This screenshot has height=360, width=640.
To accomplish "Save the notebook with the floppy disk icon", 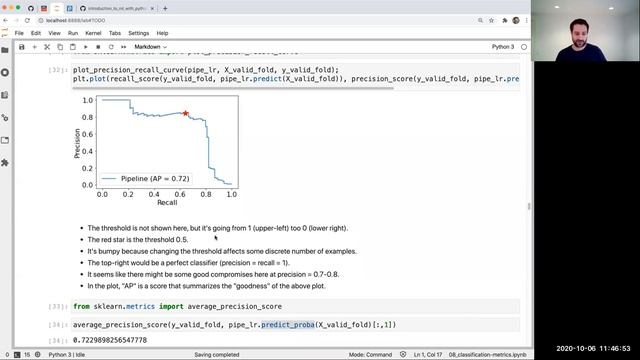I will 22,47.
